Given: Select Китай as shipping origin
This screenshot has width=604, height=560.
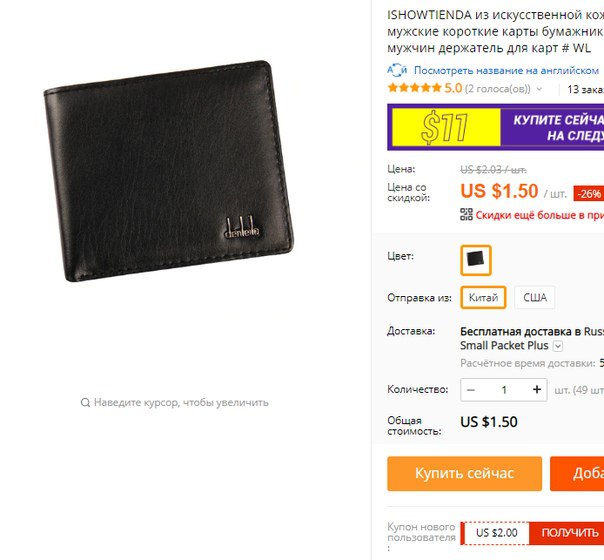Looking at the screenshot, I should coord(483,297).
